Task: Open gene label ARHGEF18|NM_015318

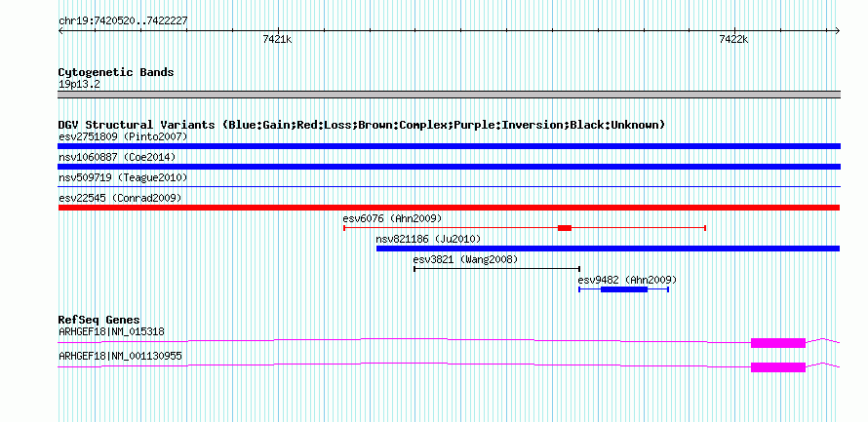Action: (111, 331)
